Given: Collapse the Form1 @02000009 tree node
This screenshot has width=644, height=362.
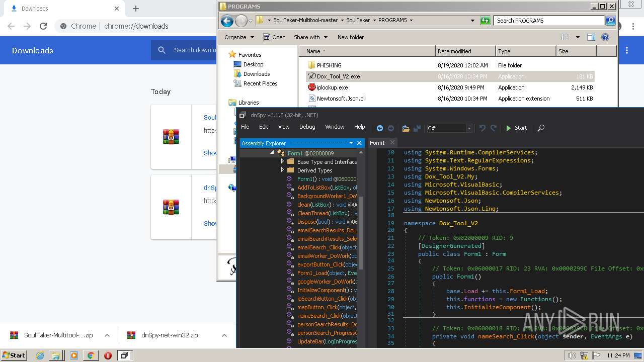Looking at the screenshot, I should click(272, 153).
